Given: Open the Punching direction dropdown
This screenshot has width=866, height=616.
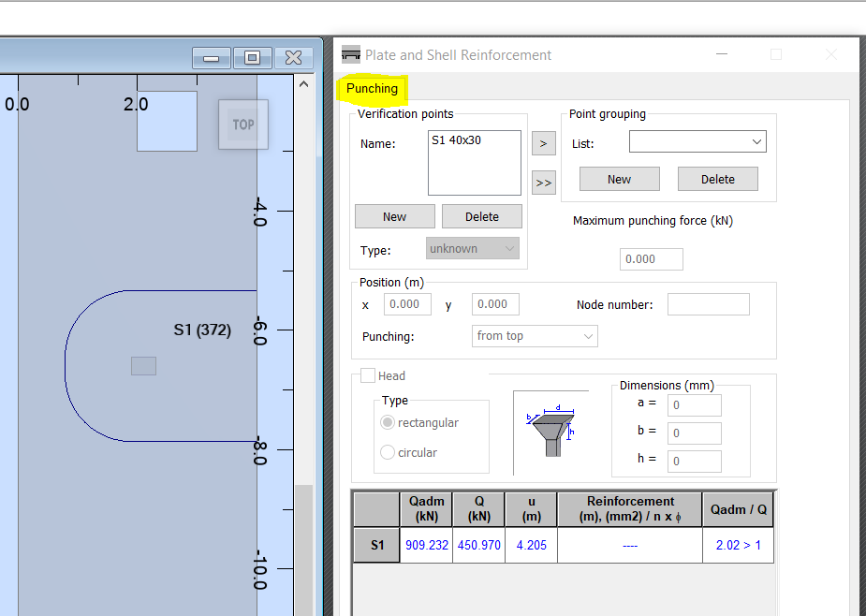Looking at the screenshot, I should [x=534, y=336].
